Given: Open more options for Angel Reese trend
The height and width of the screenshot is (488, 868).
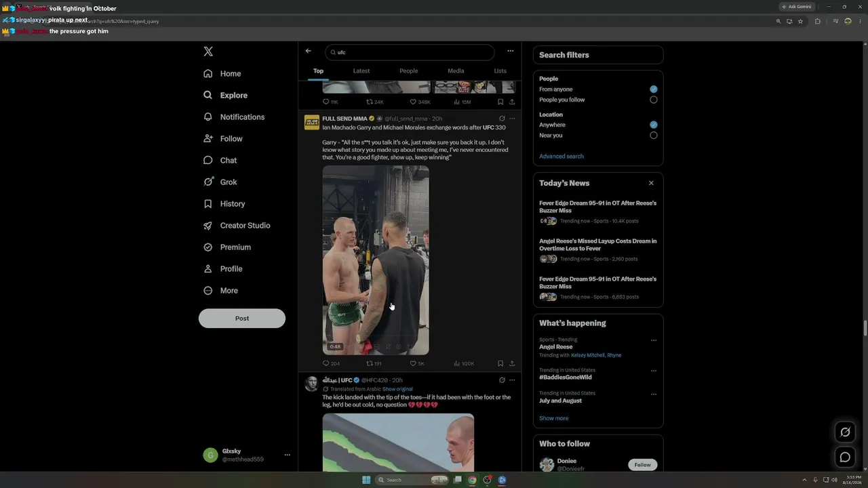Looking at the screenshot, I should click(x=654, y=340).
